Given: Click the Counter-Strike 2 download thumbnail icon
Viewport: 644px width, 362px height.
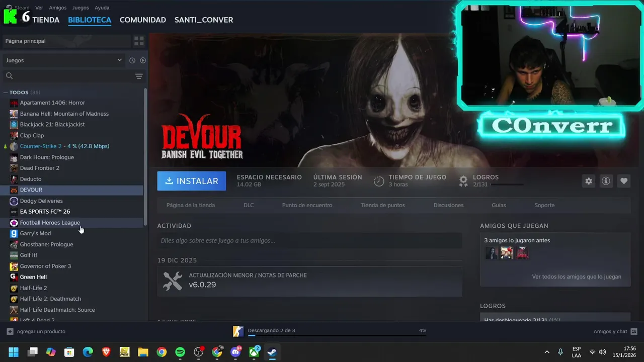Looking at the screenshot, I should (238, 331).
